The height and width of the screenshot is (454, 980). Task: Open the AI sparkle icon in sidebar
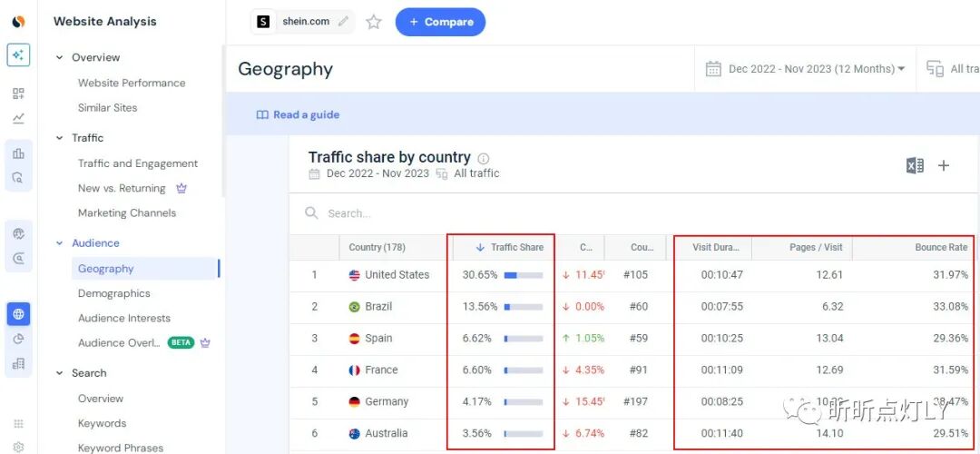[x=18, y=55]
